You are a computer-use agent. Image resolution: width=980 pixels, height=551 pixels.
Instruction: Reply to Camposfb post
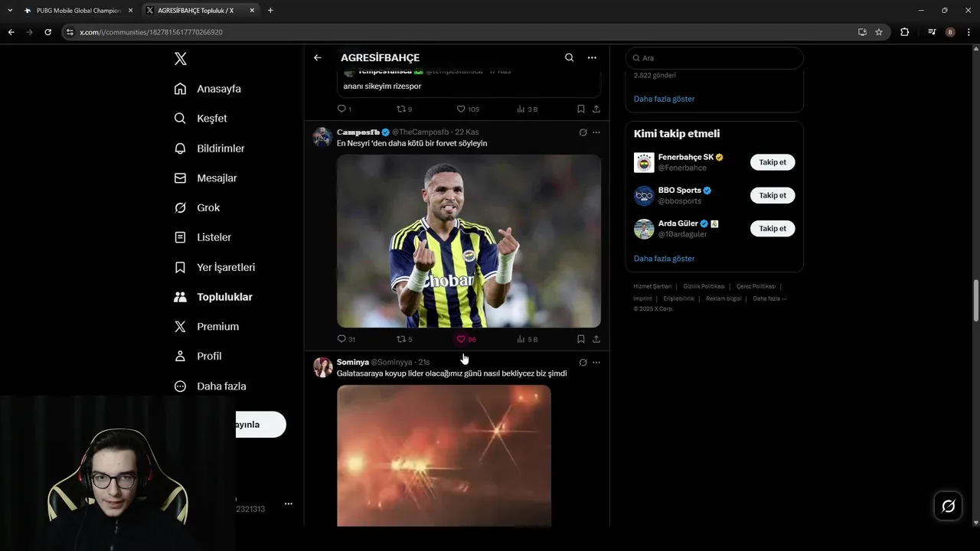click(x=346, y=339)
